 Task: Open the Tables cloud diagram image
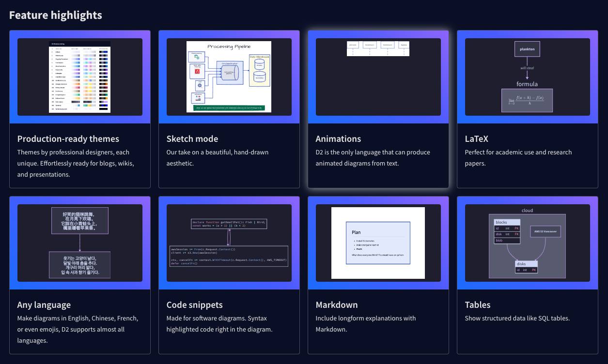pyautogui.click(x=528, y=243)
